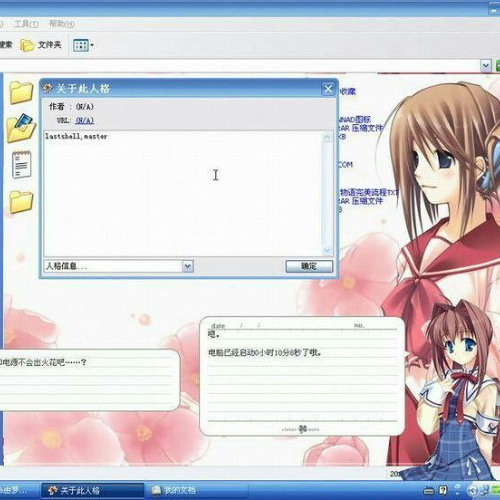Expand the Explorer address bar dropdown
500x500 pixels.
(x=486, y=66)
